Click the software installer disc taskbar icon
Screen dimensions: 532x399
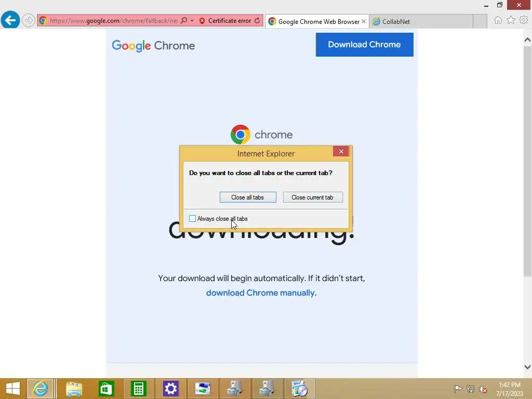299,389
